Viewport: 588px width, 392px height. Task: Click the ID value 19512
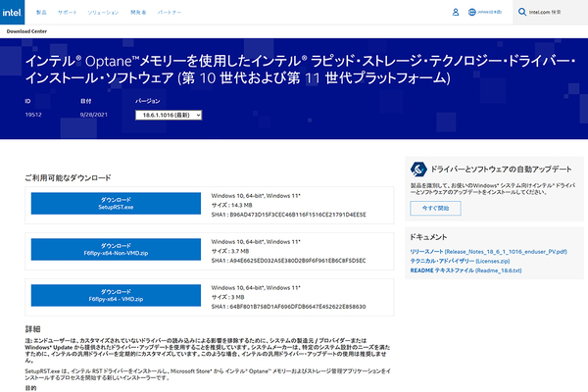click(33, 115)
